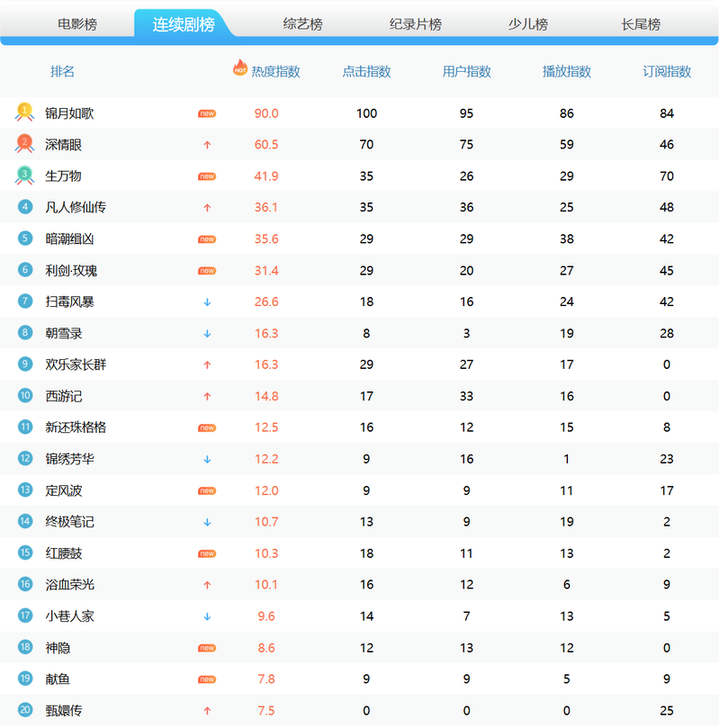Open the 长尾榜 tab
The width and height of the screenshot is (720, 728).
pos(641,24)
